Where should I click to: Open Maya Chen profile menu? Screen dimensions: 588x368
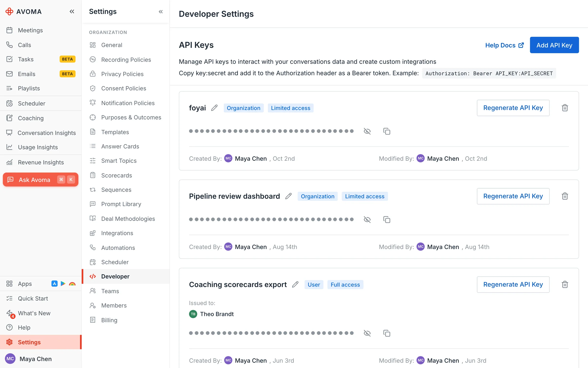tap(41, 359)
